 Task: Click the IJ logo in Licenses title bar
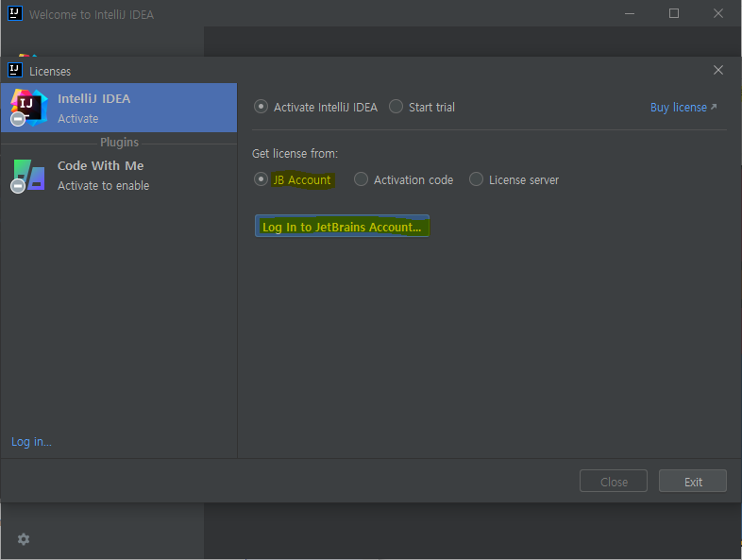(x=15, y=70)
